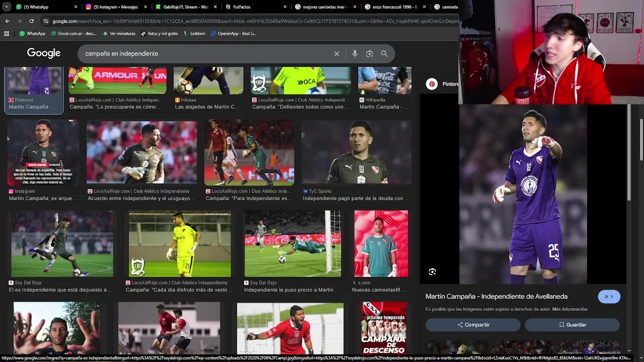
Task: Open Pinterest source icon in preview panel
Action: [x=432, y=84]
